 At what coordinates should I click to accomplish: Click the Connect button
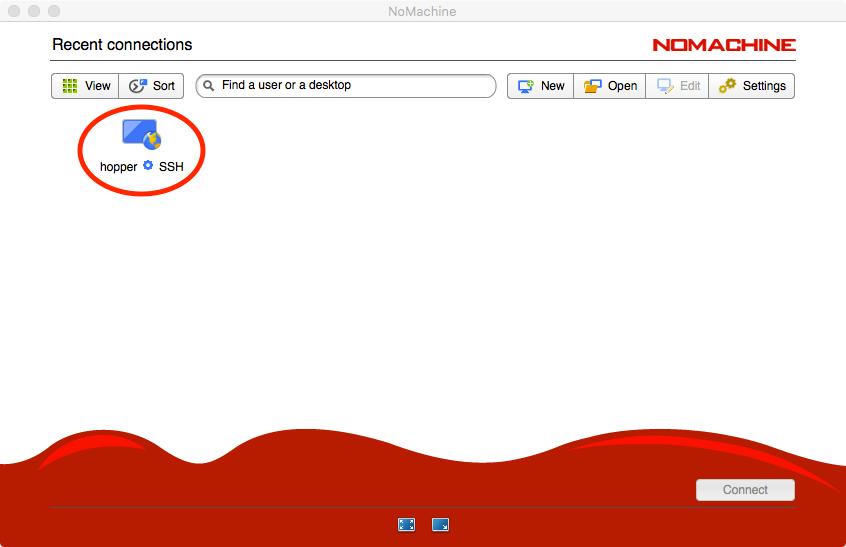coord(745,490)
